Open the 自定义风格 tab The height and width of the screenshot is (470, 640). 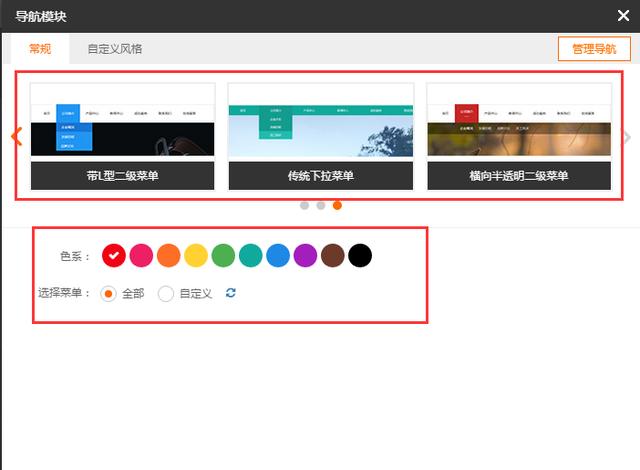click(x=114, y=49)
